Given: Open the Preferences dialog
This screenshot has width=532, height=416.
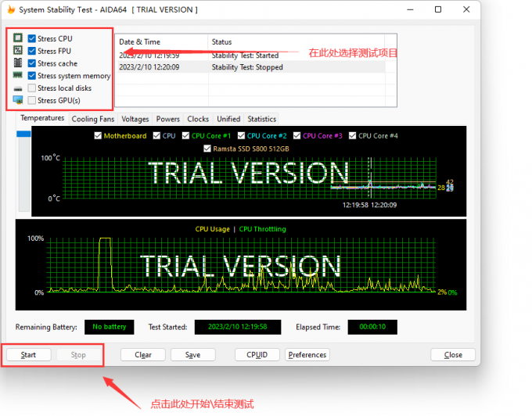Looking at the screenshot, I should coord(307,354).
